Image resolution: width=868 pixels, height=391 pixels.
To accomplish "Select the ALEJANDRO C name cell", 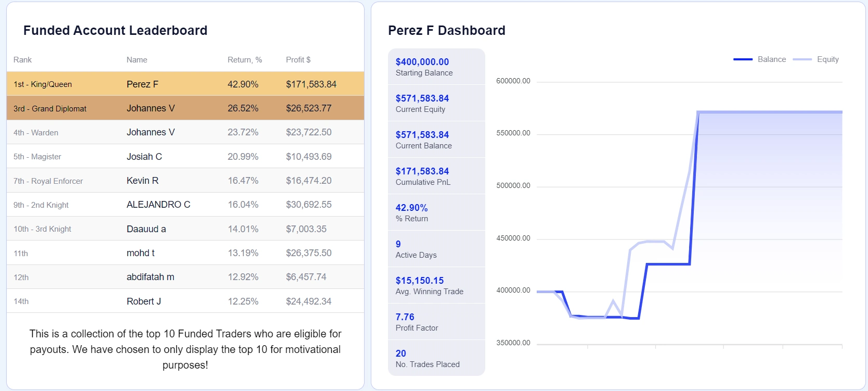I will tap(159, 205).
